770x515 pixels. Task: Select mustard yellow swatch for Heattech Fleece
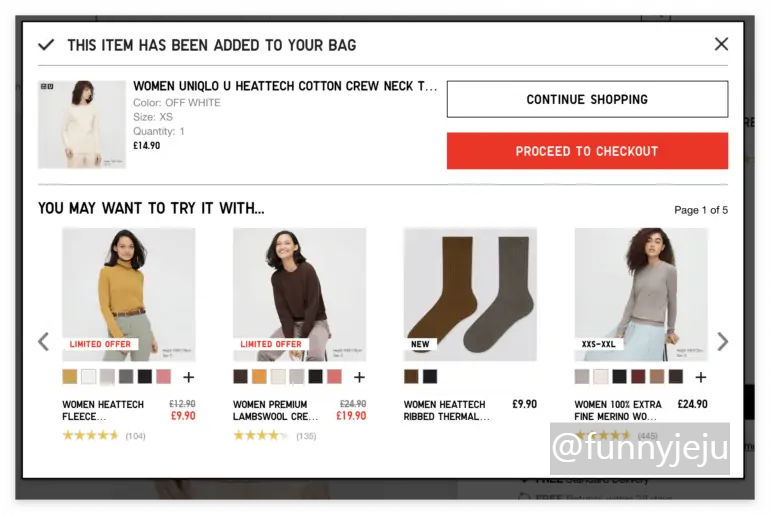[x=70, y=377]
